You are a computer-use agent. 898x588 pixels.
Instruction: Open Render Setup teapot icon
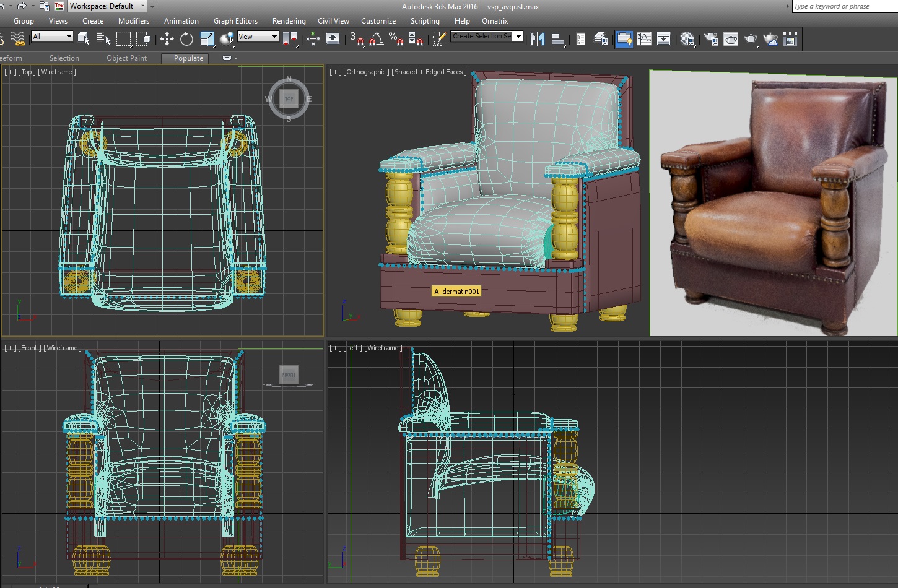click(x=711, y=39)
